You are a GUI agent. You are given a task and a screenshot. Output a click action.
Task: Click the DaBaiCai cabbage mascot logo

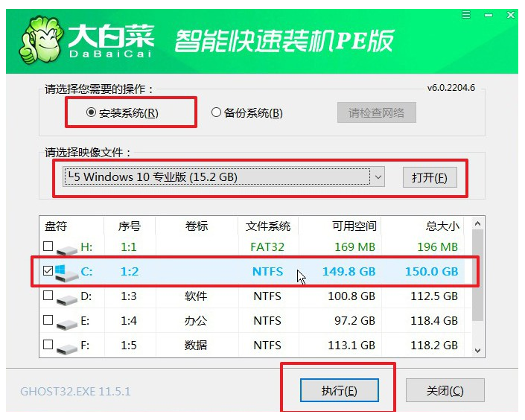pyautogui.click(x=42, y=40)
